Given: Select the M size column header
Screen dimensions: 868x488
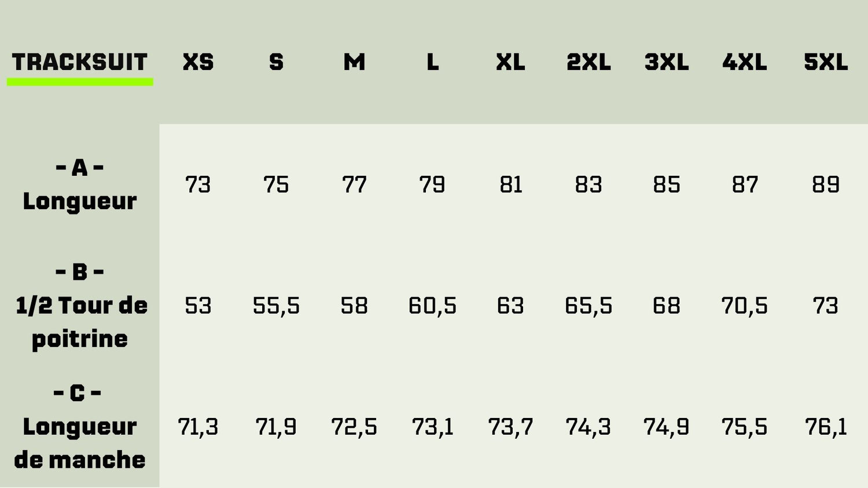Looking at the screenshot, I should (354, 62).
